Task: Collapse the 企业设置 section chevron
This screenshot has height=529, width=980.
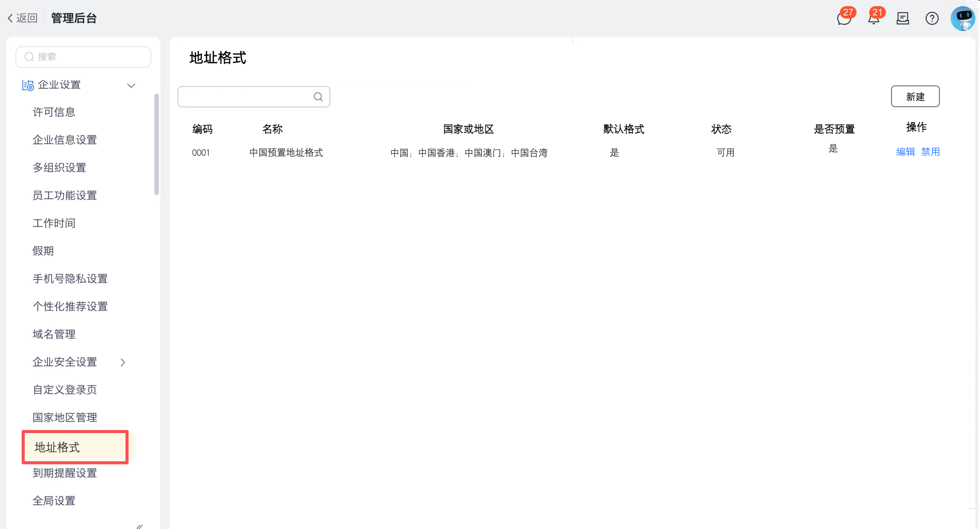Action: point(131,85)
